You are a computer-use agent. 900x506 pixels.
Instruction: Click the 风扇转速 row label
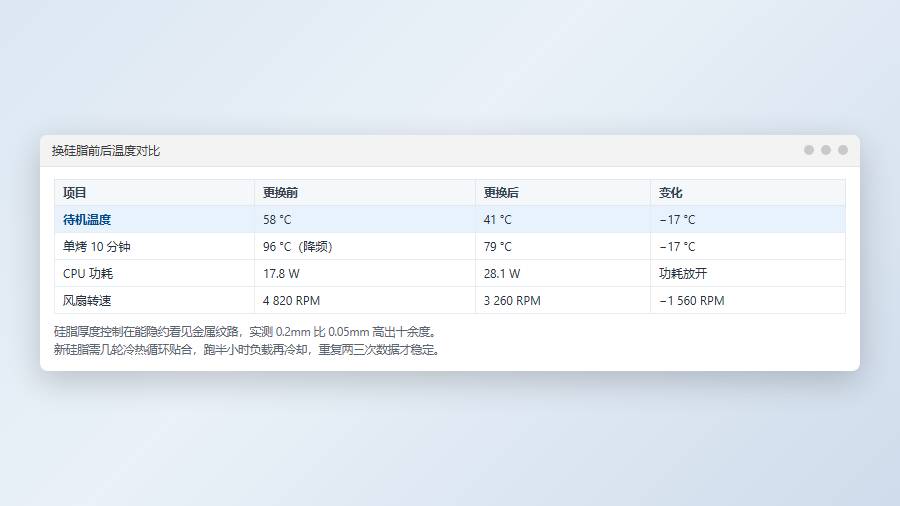(87, 301)
